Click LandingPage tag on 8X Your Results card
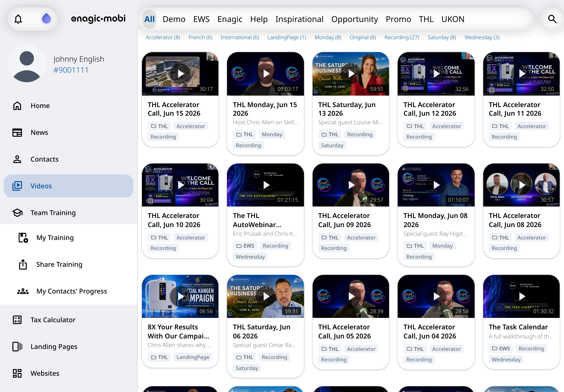Viewport: 564px width, 392px height. click(x=193, y=357)
